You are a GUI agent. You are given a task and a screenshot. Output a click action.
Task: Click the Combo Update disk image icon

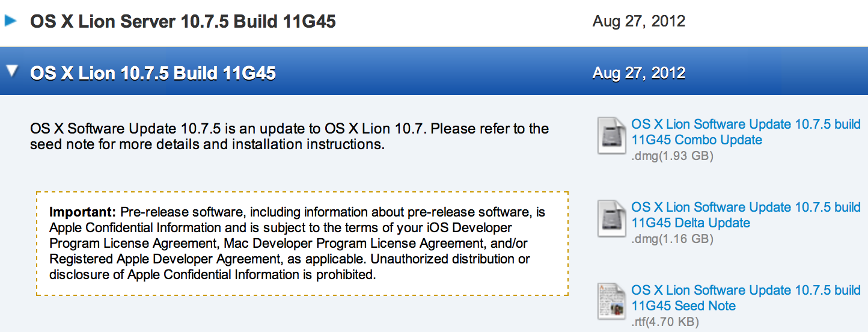[611, 135]
